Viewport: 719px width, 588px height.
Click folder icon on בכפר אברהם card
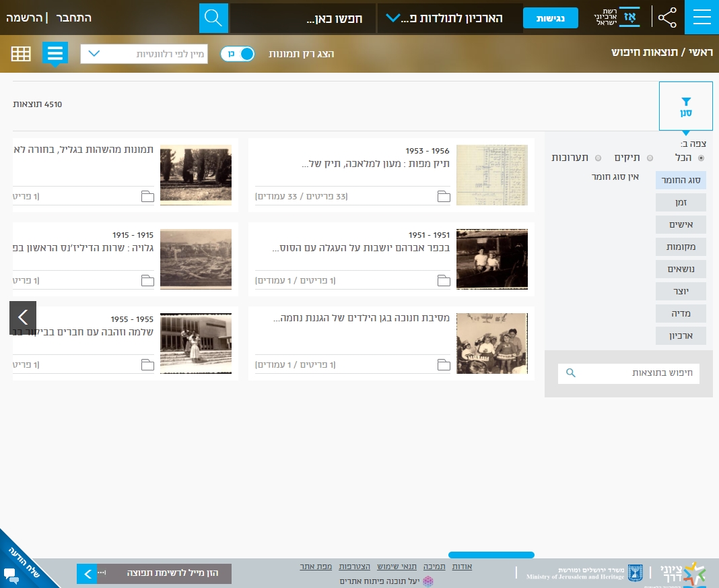(444, 280)
